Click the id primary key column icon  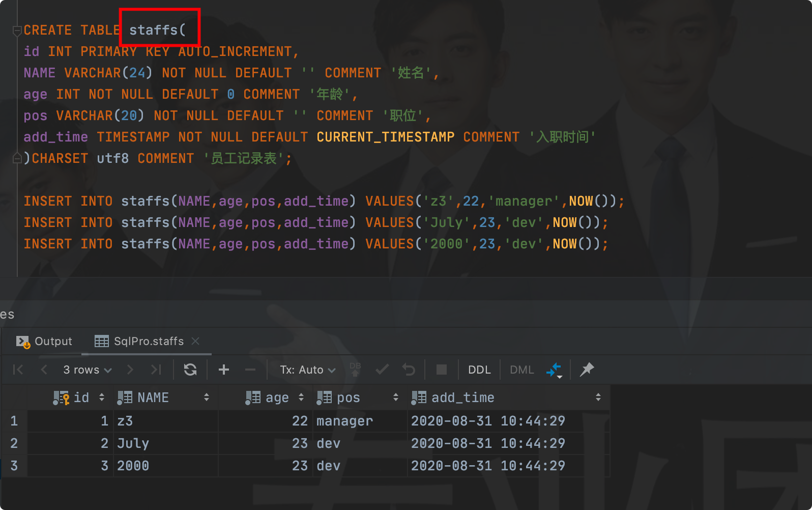coord(61,398)
